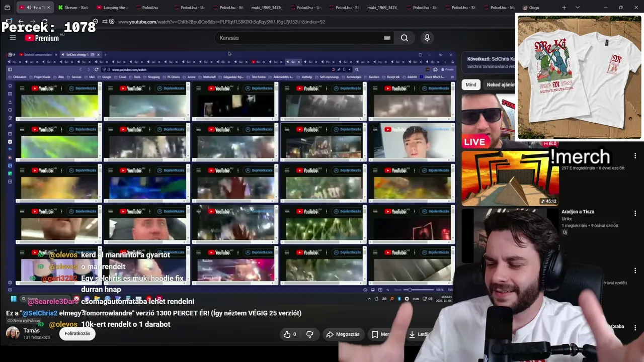Open Tamás channel avatar
Viewport: 644px width, 362px height.
(13, 333)
